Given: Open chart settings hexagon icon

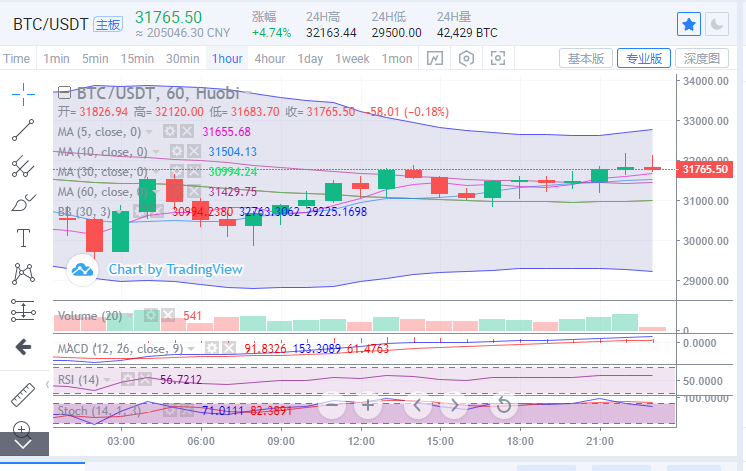Looking at the screenshot, I should tap(466, 59).
